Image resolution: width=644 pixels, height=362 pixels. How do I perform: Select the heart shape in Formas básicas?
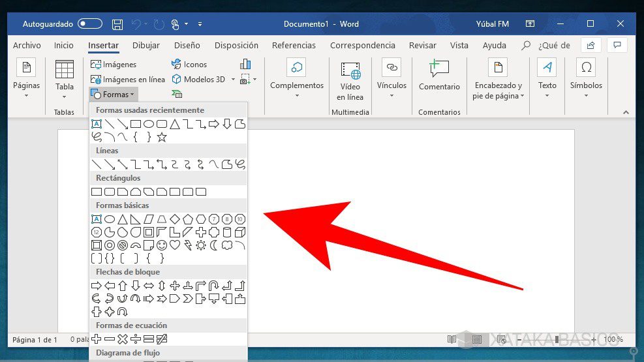tap(175, 245)
